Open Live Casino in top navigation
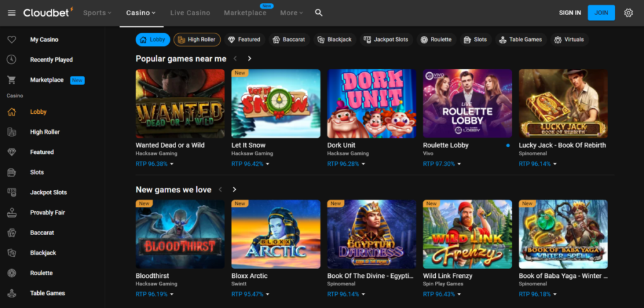 pos(190,13)
